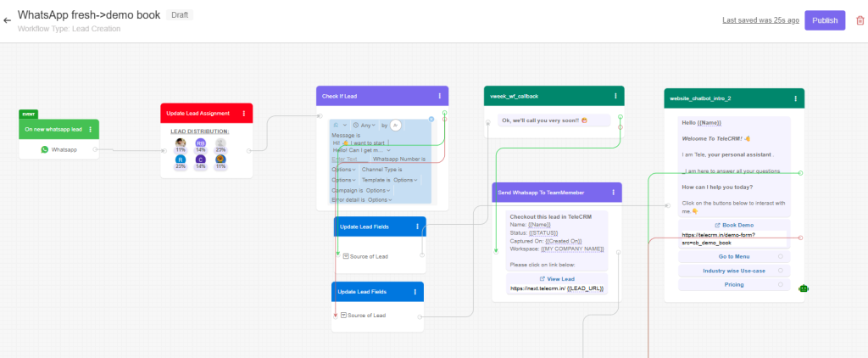Click the 'Book Demo' external link icon
The height and width of the screenshot is (358, 868).
[x=717, y=226]
